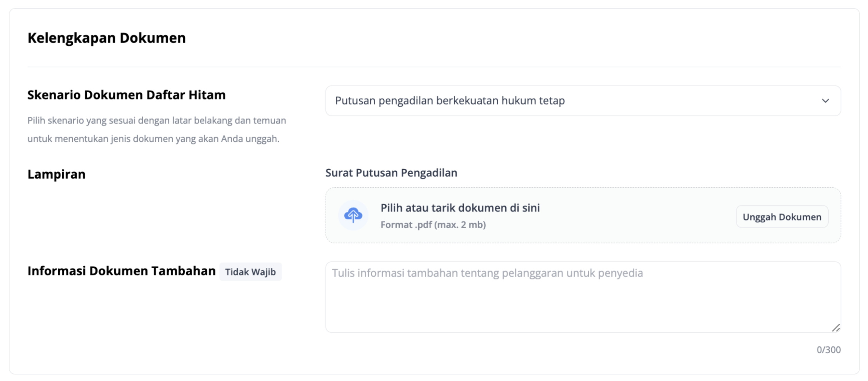Focus the additional information text area

tap(583, 297)
